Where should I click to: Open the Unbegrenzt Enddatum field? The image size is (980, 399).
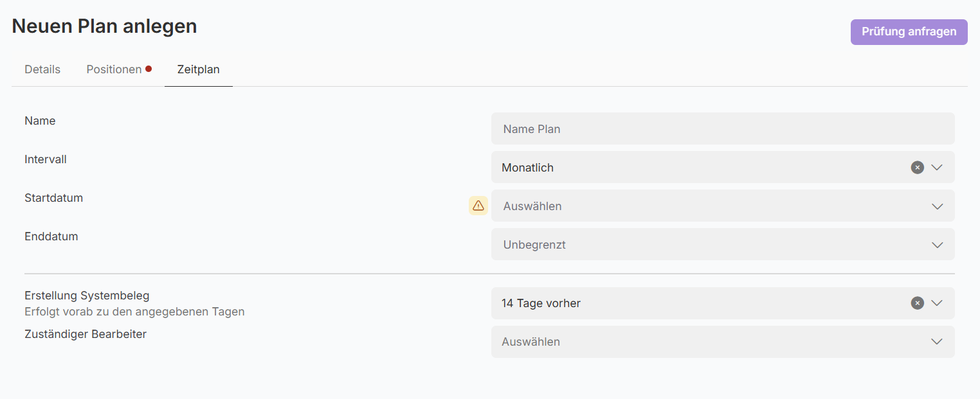coord(707,245)
